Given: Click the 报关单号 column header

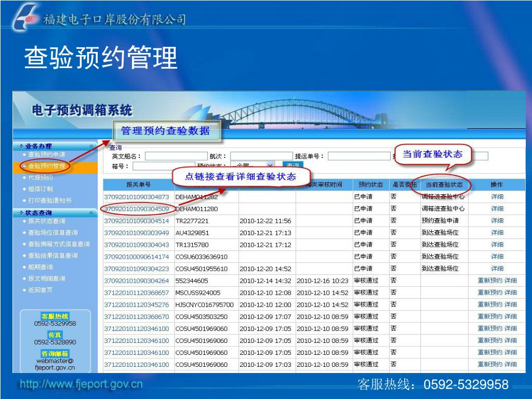Looking at the screenshot, I should 138,184.
